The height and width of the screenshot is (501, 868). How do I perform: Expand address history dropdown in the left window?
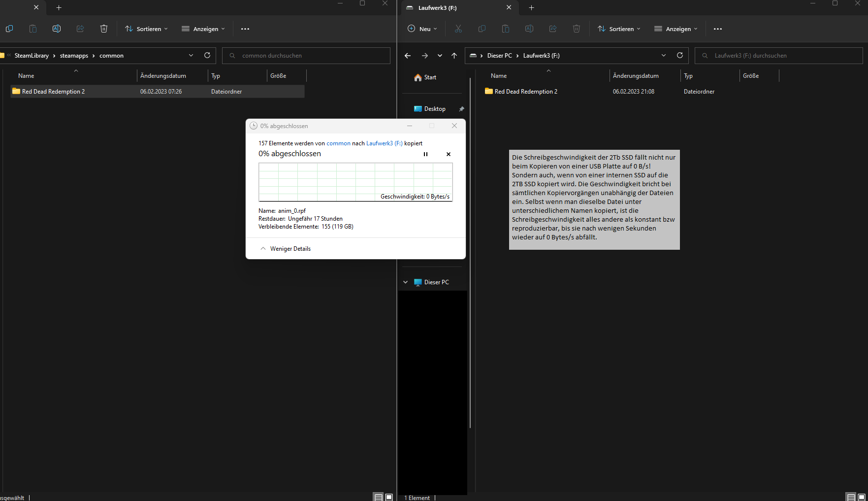[x=191, y=56]
